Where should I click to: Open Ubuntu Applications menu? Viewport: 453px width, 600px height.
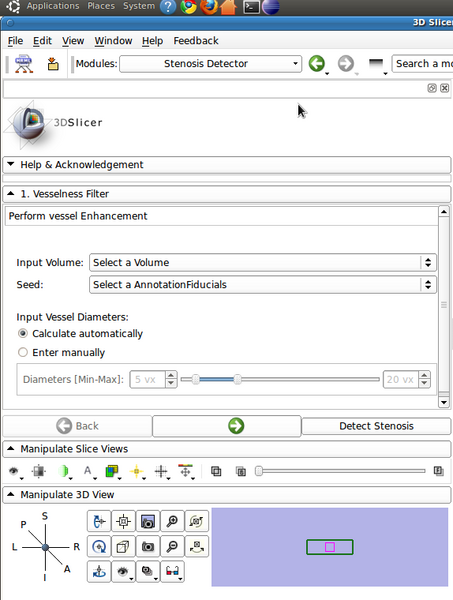53,6
